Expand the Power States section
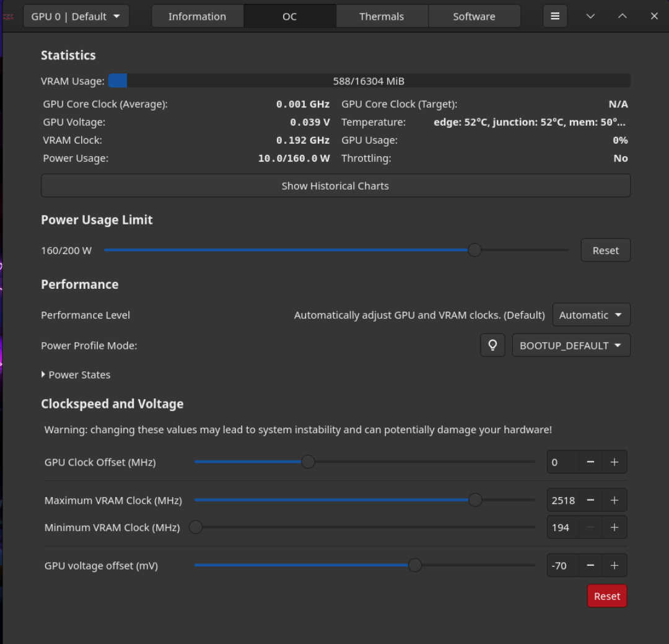The height and width of the screenshot is (644, 669). click(x=76, y=375)
